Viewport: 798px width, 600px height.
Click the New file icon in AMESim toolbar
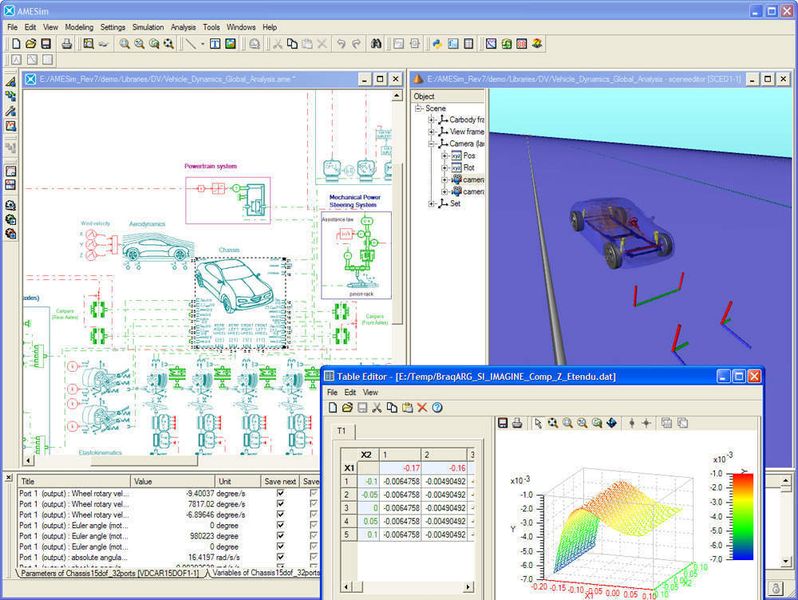pos(16,44)
